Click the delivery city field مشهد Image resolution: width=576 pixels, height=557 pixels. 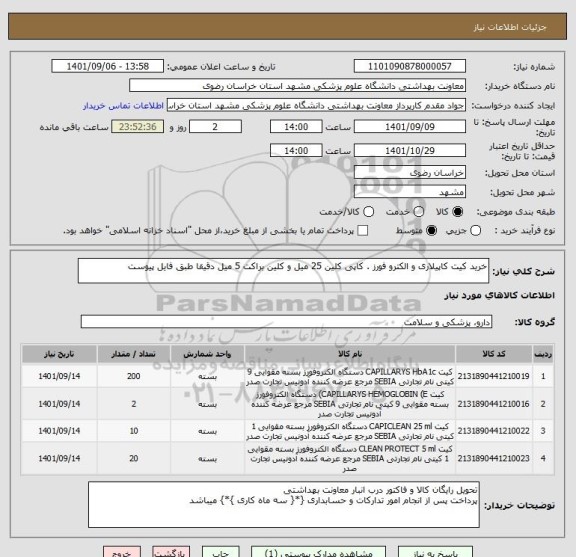point(410,192)
